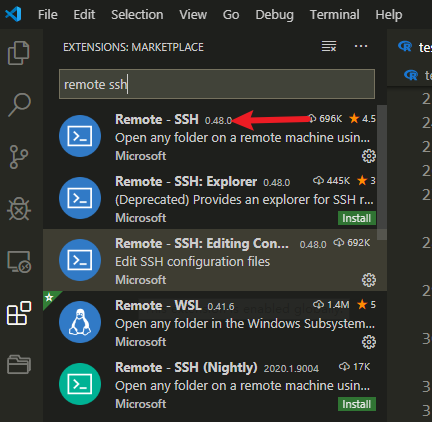Open the Project Manager folder icon

coord(19,364)
